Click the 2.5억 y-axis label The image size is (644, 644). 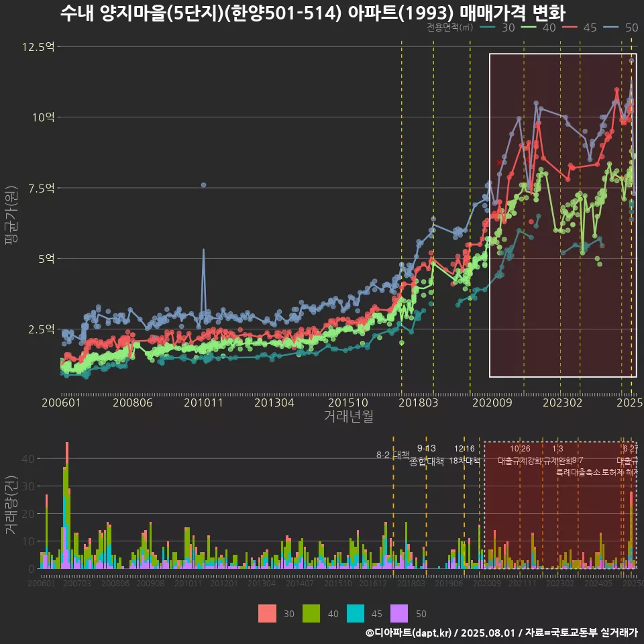tap(41, 329)
